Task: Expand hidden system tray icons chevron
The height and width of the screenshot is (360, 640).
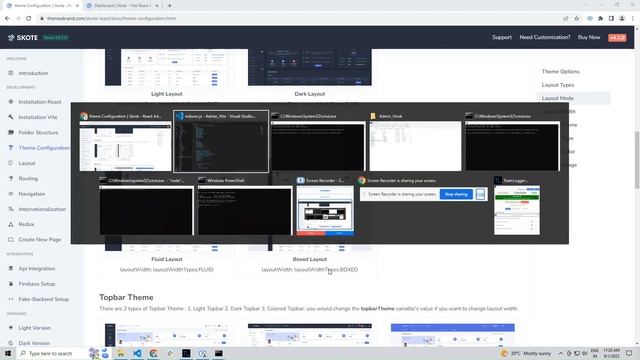Action: click(x=561, y=353)
